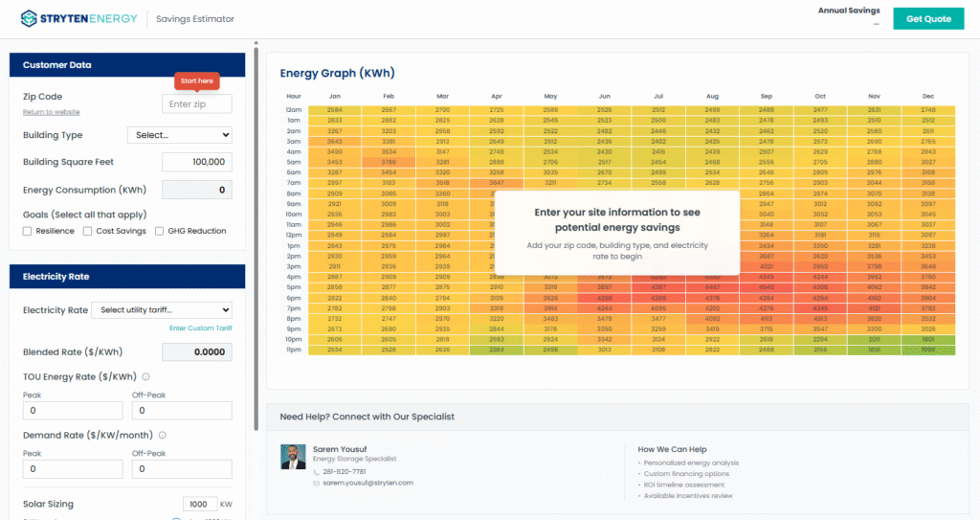
Task: Click Sarem Yousuf's profile photo
Action: (293, 456)
